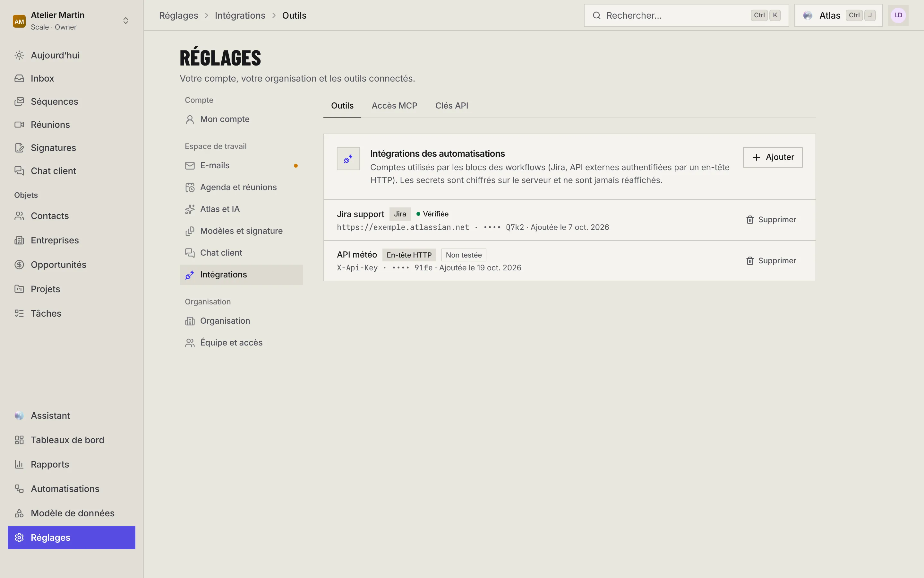Open Atlas assistant button in top bar
Image resolution: width=924 pixels, height=578 pixels.
click(838, 15)
